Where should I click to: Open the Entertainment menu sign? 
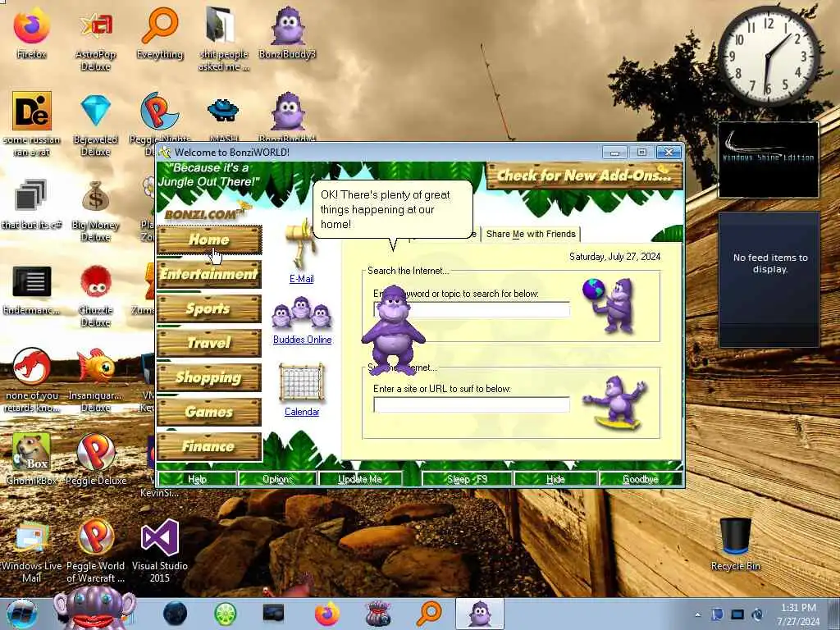click(209, 274)
